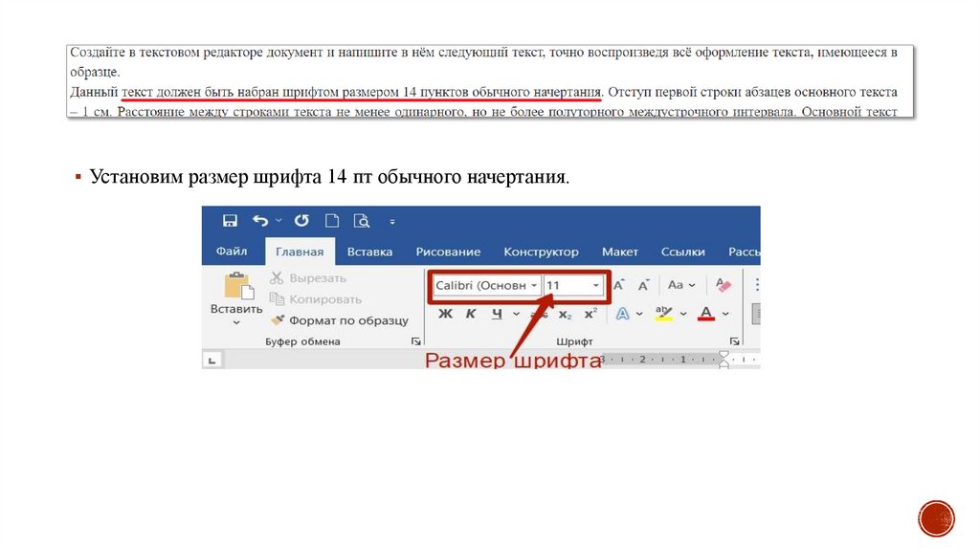Expand Customize Quick Access Toolbar arrow
Viewport: 980px width, 549px height.
coord(391,221)
